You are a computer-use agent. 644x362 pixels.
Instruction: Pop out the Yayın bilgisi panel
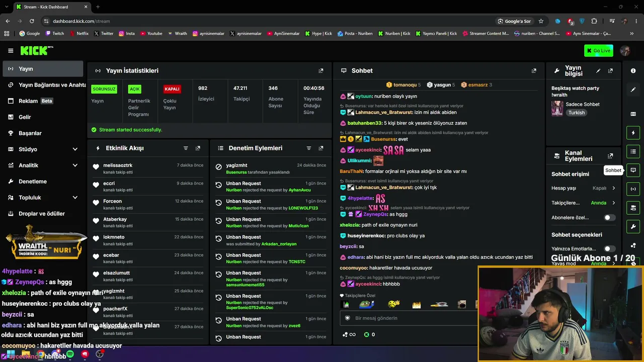click(x=610, y=71)
